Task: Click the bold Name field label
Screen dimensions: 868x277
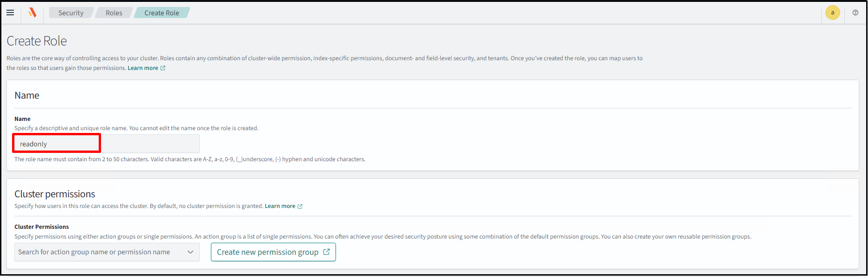Action: (22, 119)
